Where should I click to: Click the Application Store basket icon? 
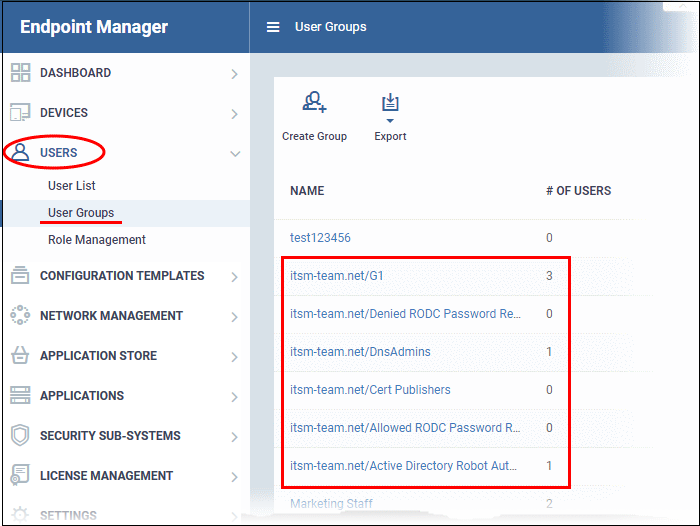tap(20, 355)
